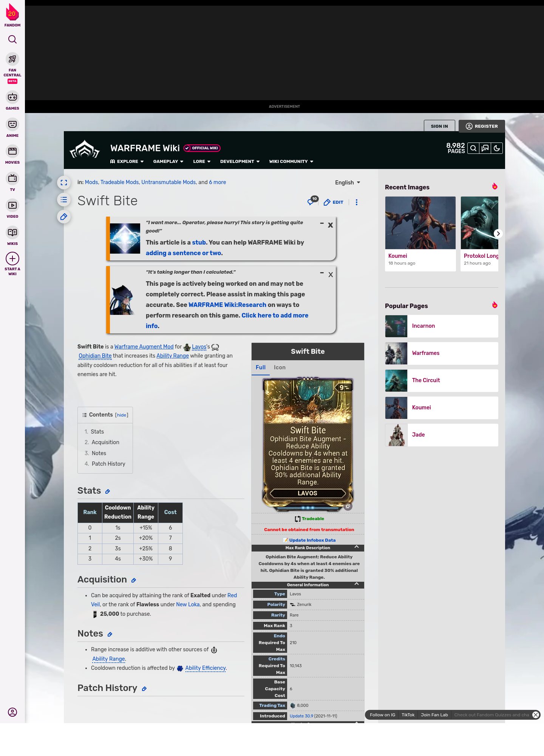Click the Sign In button
The width and height of the screenshot is (544, 756).
(439, 126)
